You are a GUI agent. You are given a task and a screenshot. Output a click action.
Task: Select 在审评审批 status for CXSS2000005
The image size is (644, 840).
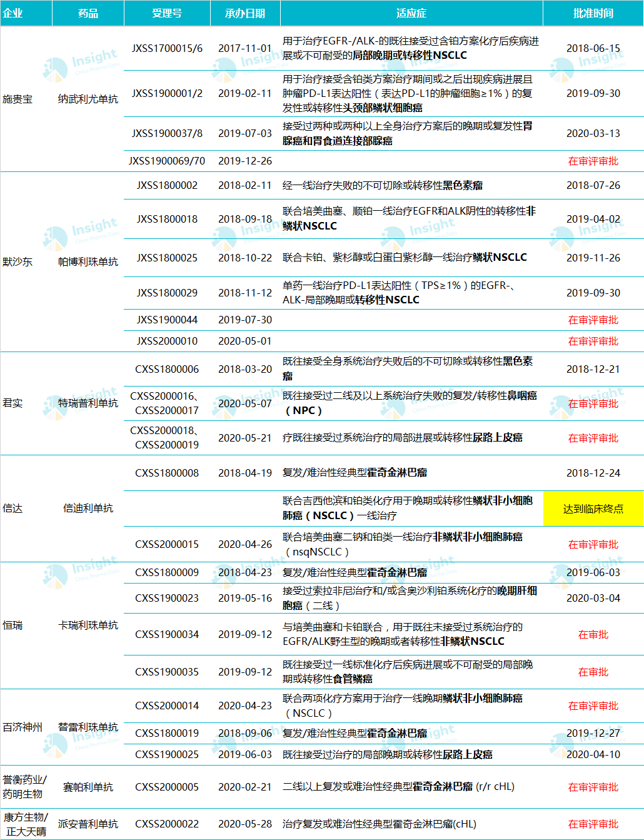(x=593, y=787)
